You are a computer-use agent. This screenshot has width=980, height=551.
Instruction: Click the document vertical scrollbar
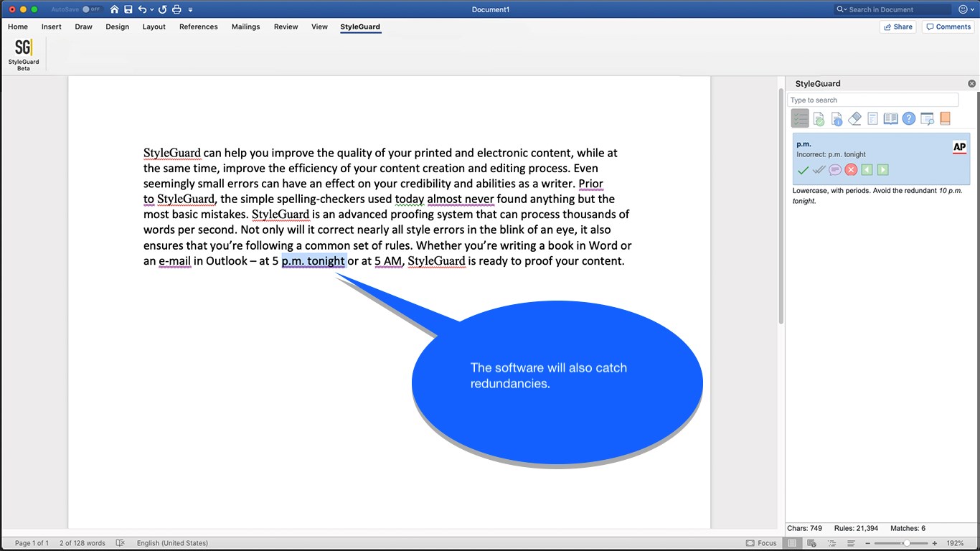[x=781, y=206]
